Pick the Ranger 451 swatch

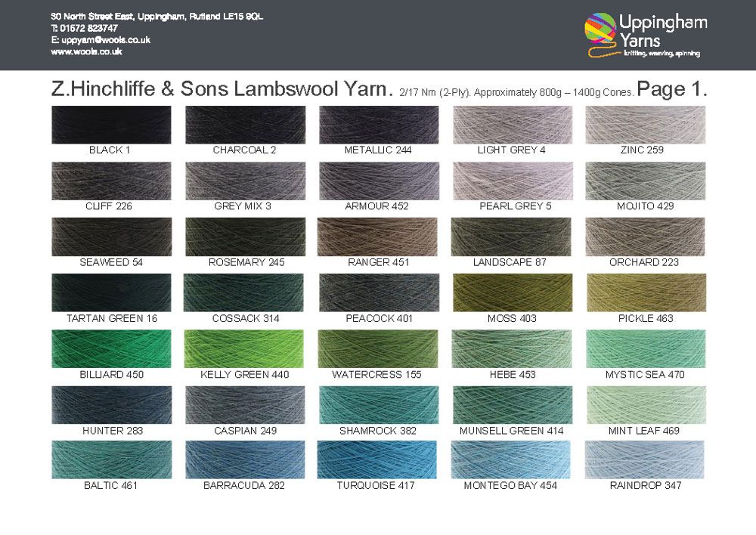click(x=377, y=237)
